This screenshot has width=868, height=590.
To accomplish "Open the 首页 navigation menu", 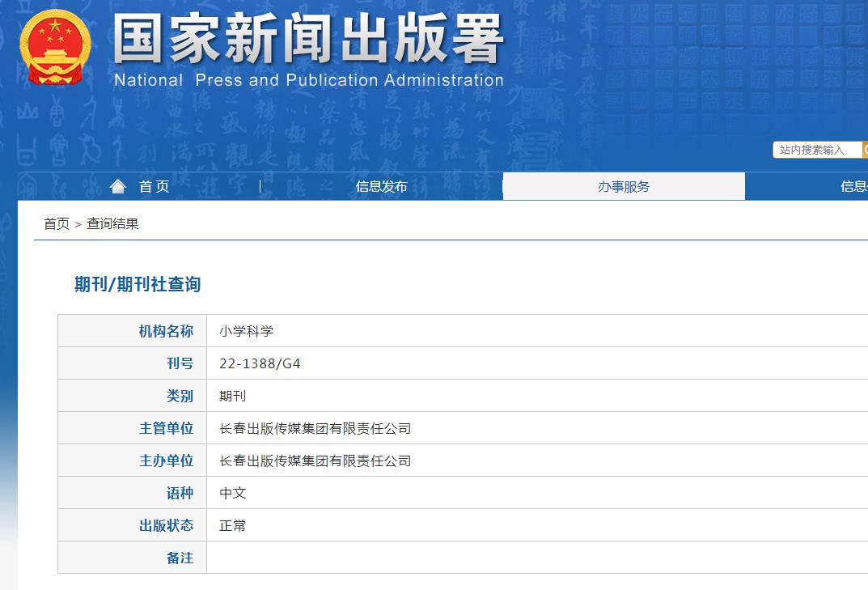I will pos(154,185).
